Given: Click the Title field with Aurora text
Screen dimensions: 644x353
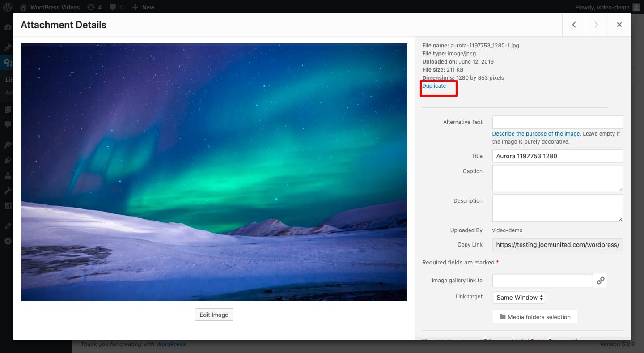Looking at the screenshot, I should (x=557, y=156).
